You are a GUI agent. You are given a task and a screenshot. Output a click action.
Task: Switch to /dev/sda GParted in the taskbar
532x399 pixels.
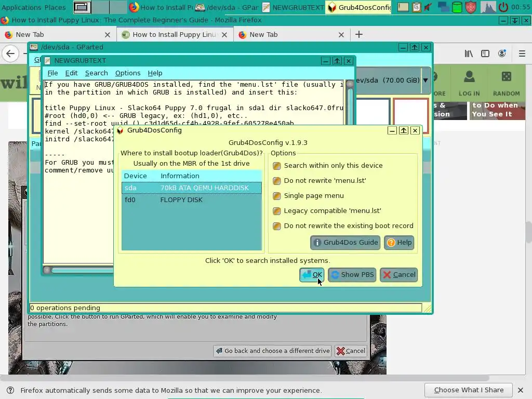coord(227,7)
